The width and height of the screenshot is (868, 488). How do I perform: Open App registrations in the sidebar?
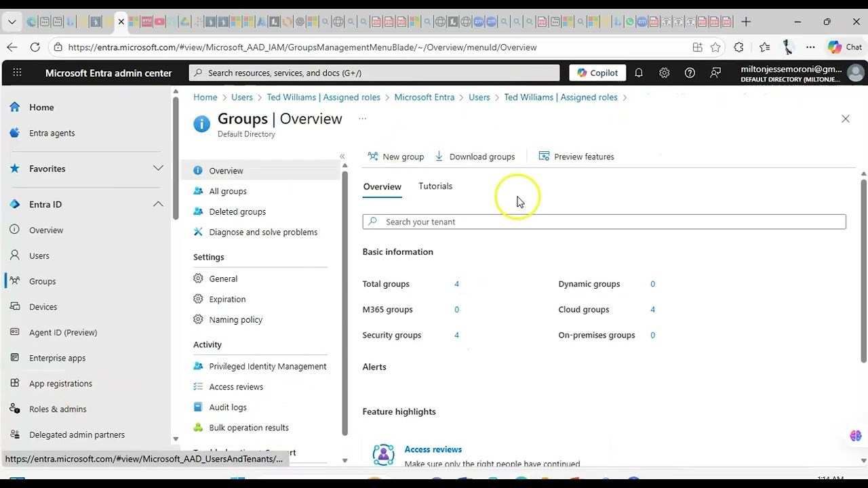click(60, 384)
